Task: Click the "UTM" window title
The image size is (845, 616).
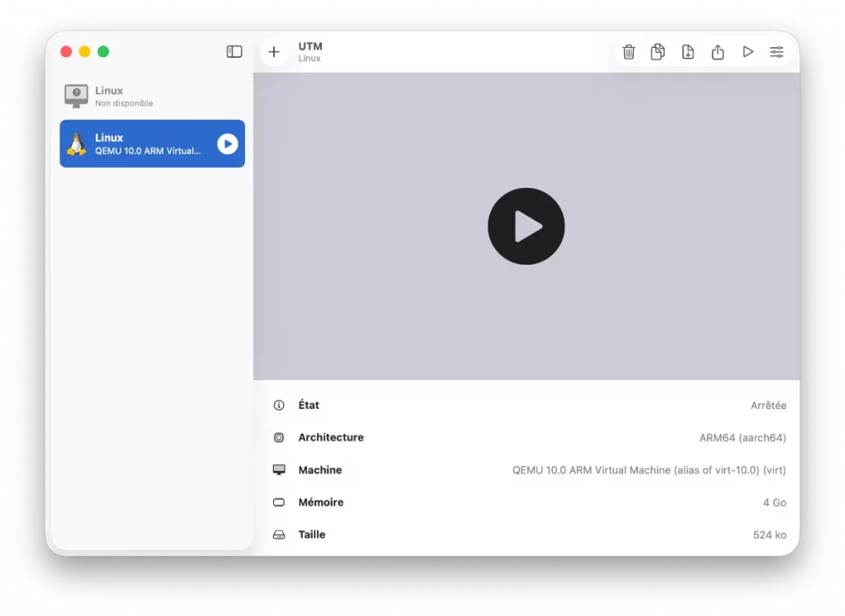Action: [x=310, y=46]
